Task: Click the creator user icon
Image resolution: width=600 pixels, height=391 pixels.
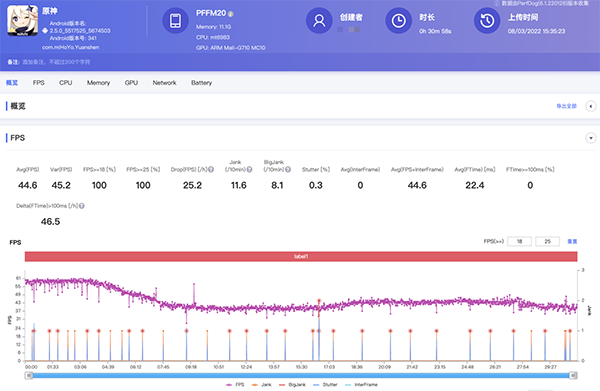Action: click(x=319, y=21)
